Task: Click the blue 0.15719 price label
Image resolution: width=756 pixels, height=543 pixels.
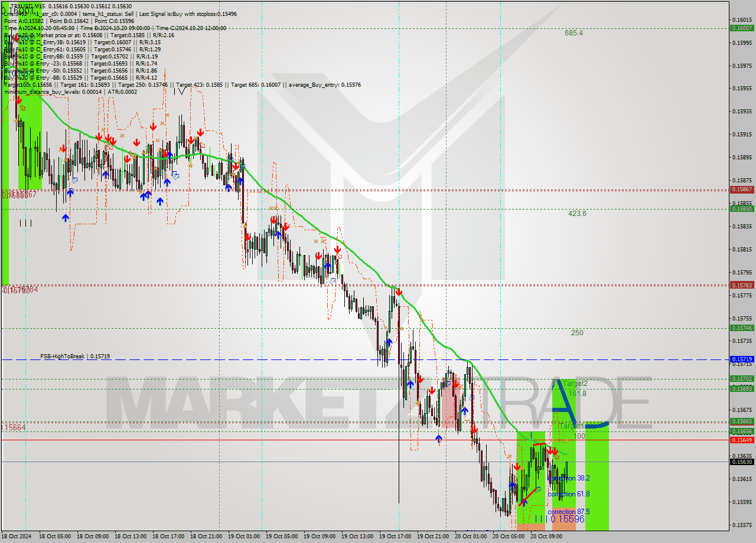Action: tap(742, 359)
